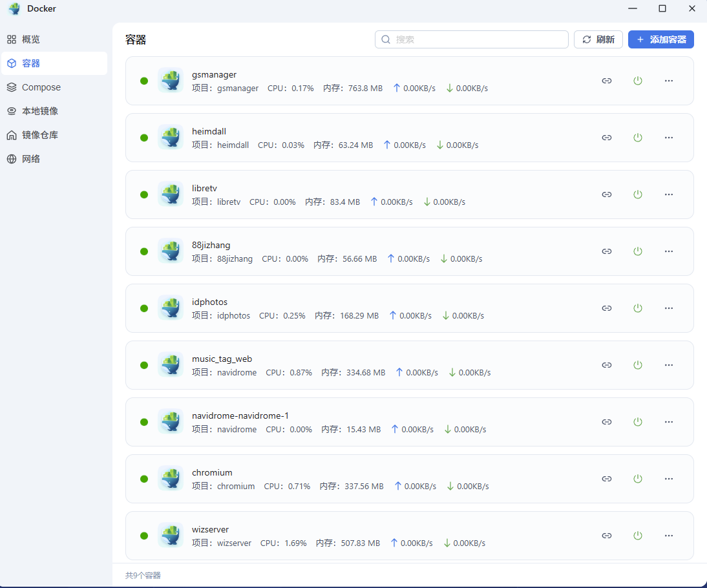Click container name 88jizhang
Viewport: 707px width, 588px height.
click(x=211, y=246)
